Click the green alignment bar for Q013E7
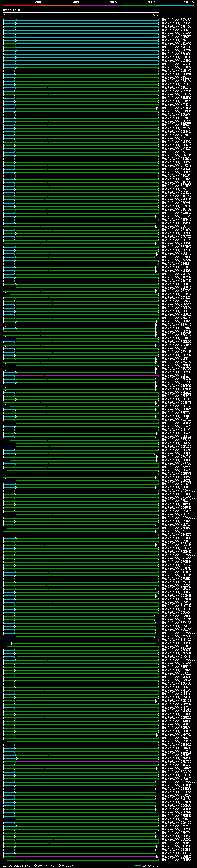 86,84
